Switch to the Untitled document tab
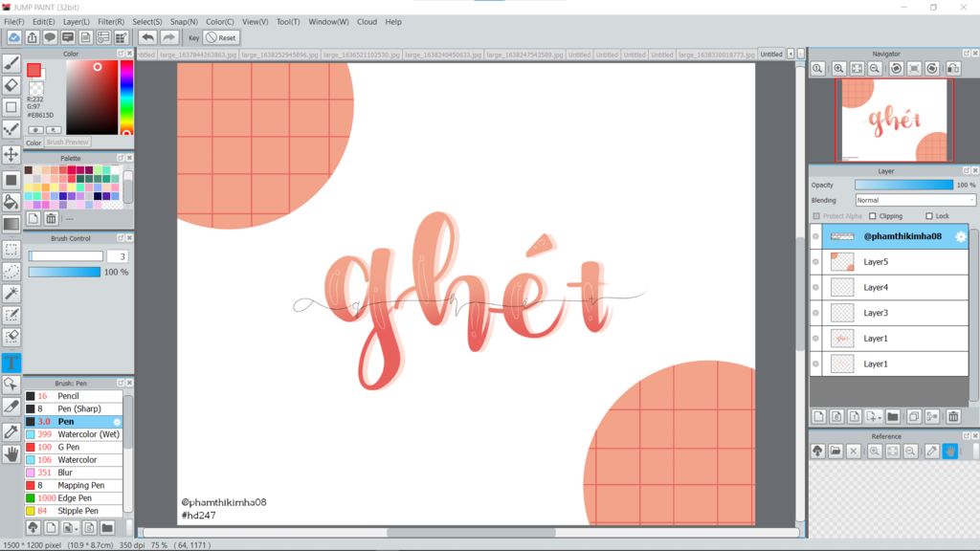Viewport: 980px width, 551px height. (x=771, y=55)
